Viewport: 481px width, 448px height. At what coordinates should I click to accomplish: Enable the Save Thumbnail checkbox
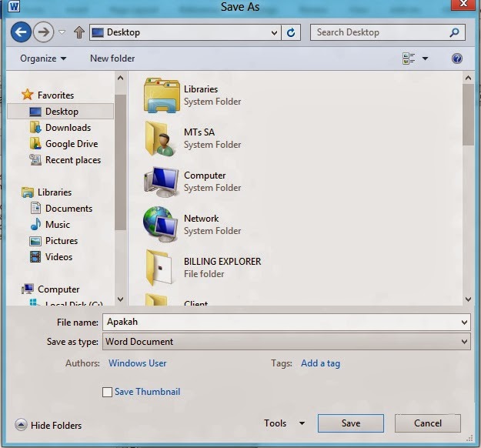pos(107,392)
